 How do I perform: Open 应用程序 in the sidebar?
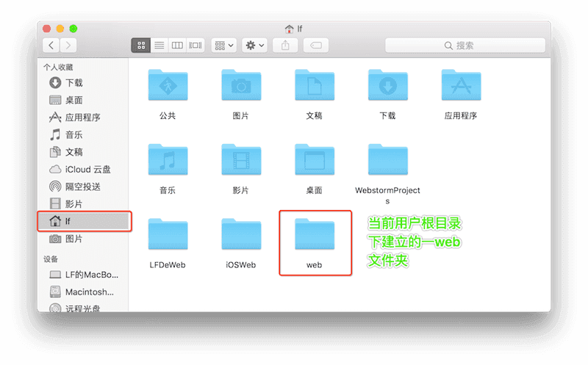tap(82, 118)
